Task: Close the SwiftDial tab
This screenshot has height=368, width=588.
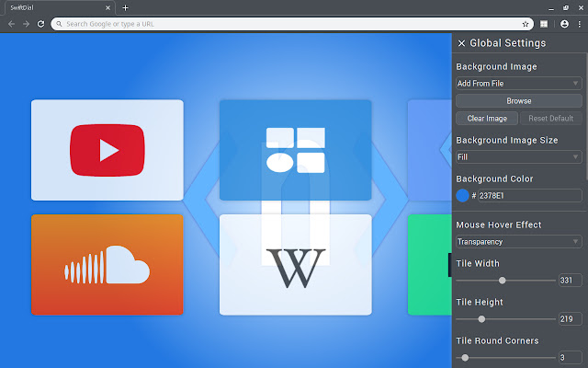Action: [108, 8]
